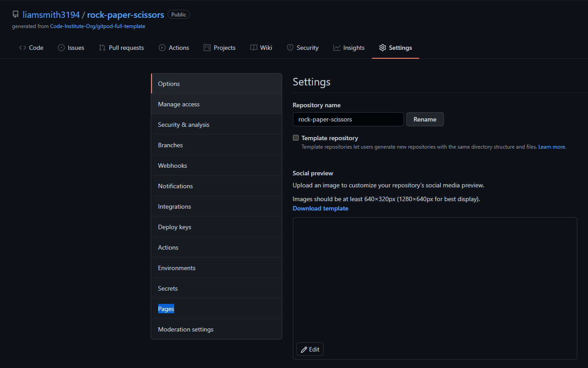This screenshot has height=368, width=588.
Task: Click the Wiki open-book icon
Action: click(x=254, y=48)
